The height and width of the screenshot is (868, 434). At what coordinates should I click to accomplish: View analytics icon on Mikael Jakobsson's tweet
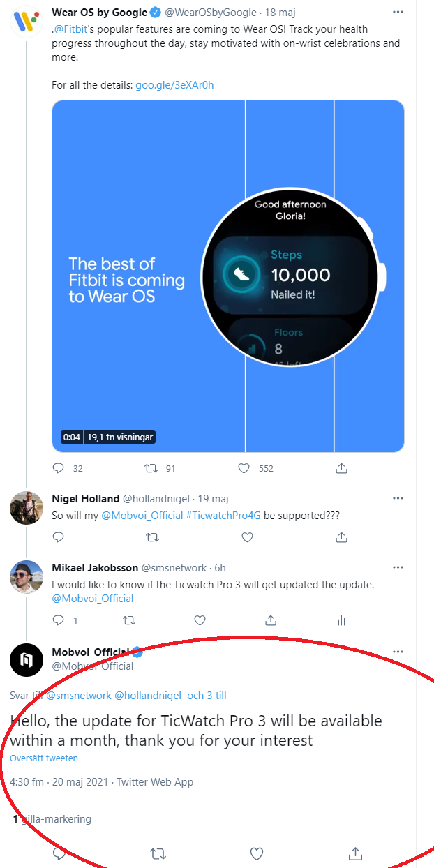pos(342,620)
